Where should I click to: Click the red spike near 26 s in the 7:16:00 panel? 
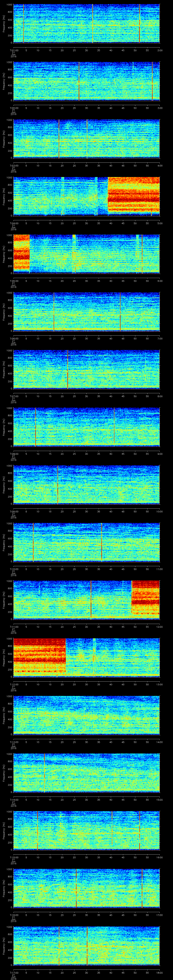76,888
